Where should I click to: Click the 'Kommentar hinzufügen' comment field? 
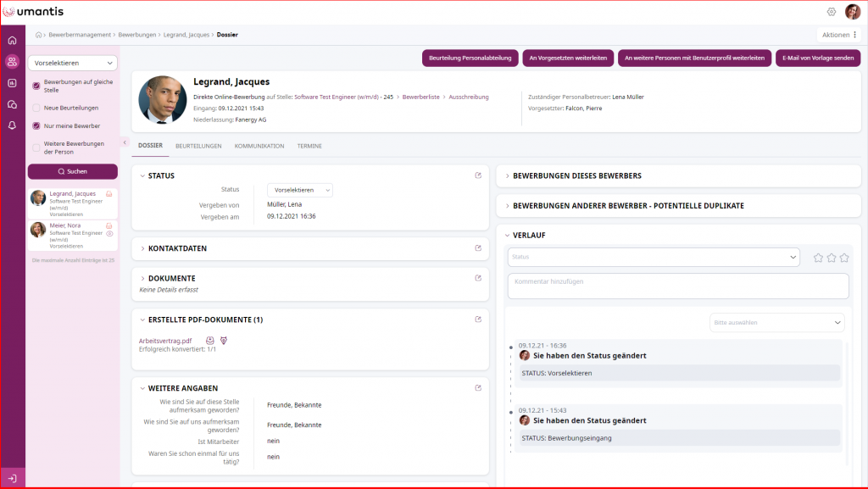click(x=677, y=286)
